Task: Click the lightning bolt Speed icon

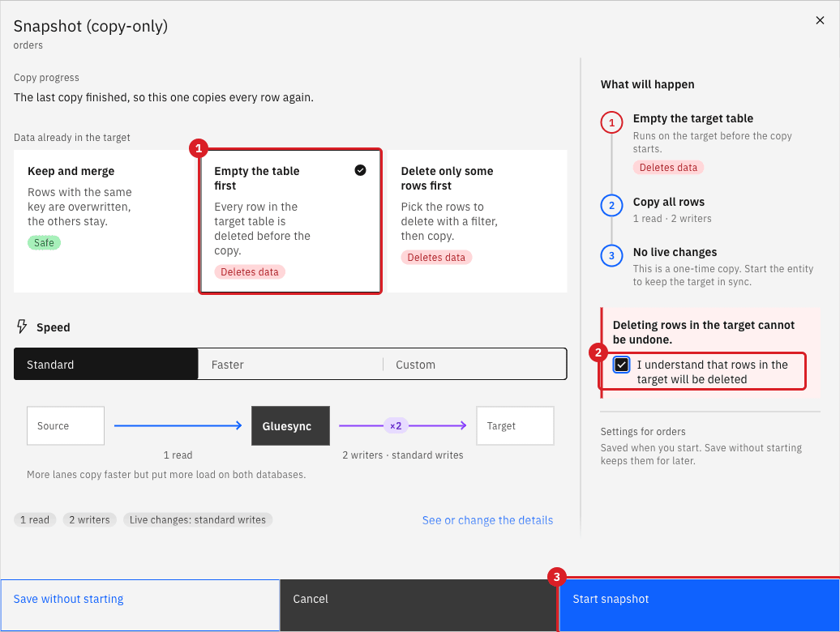Action: click(22, 327)
